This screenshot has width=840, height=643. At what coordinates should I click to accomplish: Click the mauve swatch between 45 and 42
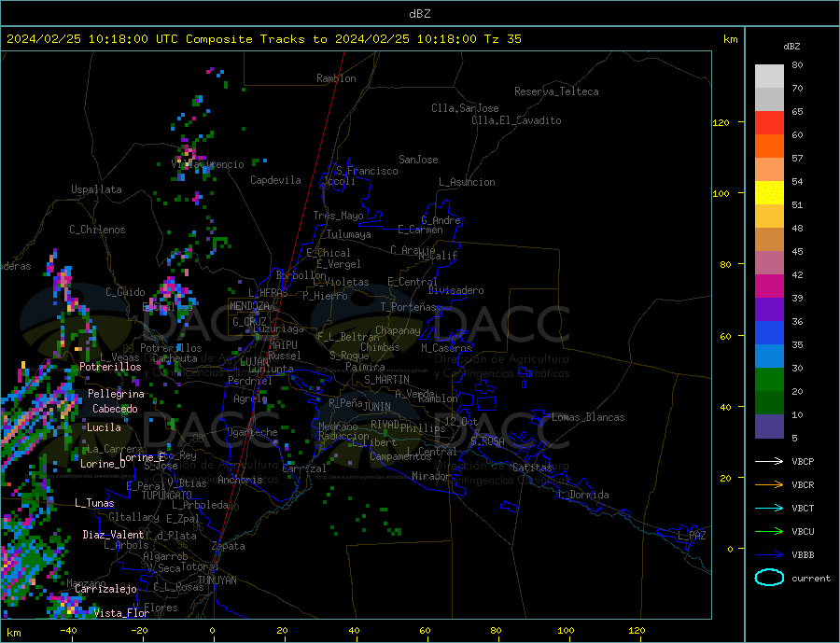pyautogui.click(x=769, y=262)
